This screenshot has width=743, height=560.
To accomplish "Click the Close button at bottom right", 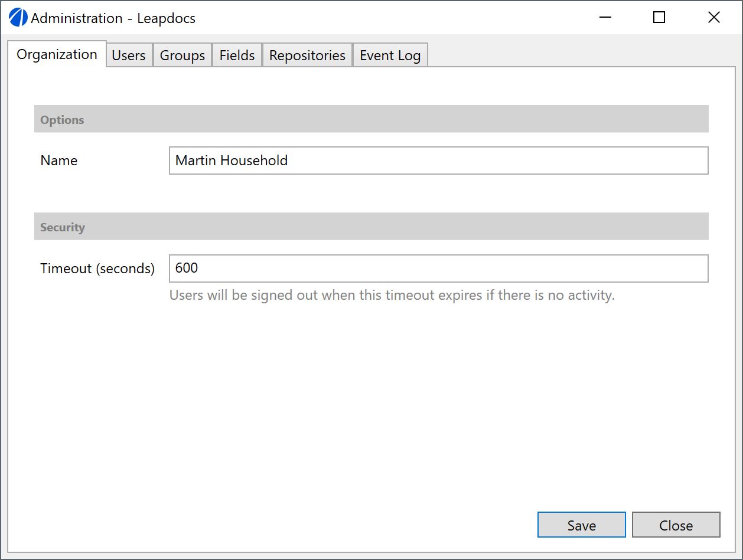I will tap(676, 525).
